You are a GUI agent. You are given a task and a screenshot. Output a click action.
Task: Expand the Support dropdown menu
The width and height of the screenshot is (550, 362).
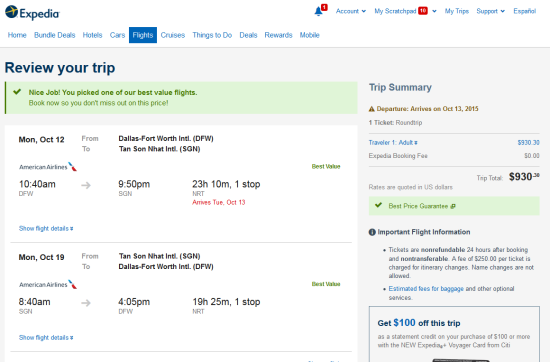(490, 11)
